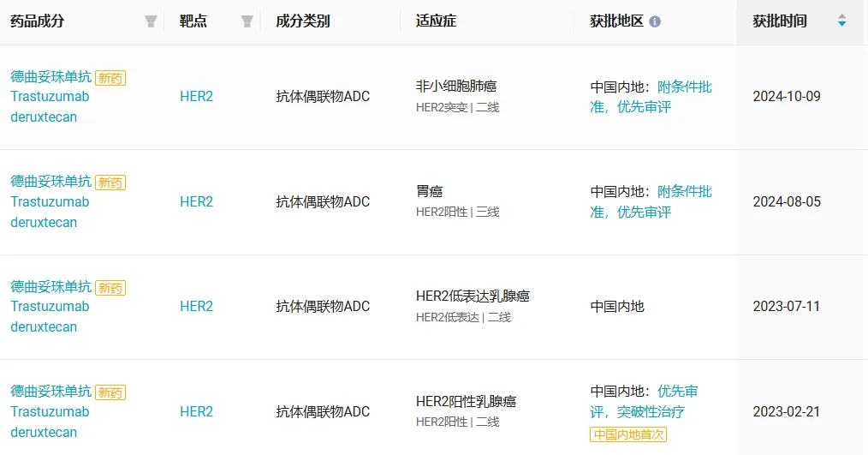Click the 适应症 column header
This screenshot has width=868, height=455.
[x=436, y=21]
